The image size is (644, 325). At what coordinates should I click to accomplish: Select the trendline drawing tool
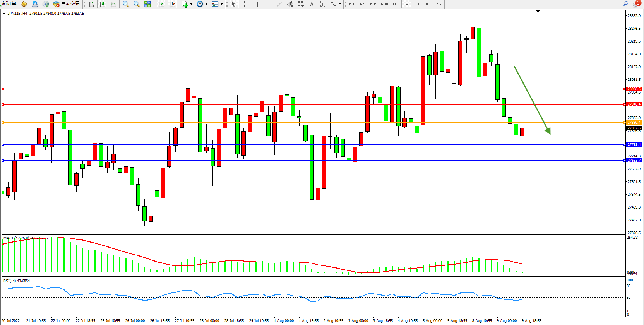pos(279,4)
